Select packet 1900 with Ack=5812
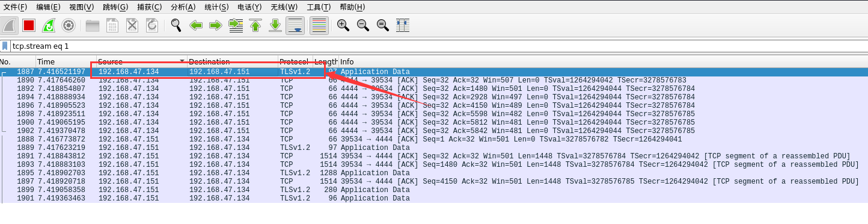Screen dimensions: 868x224 tap(434, 122)
